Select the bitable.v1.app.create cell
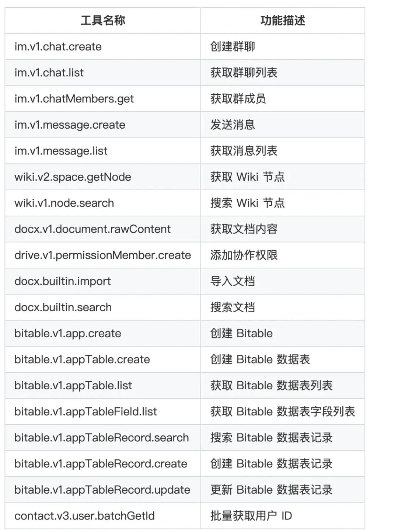 pos(68,334)
